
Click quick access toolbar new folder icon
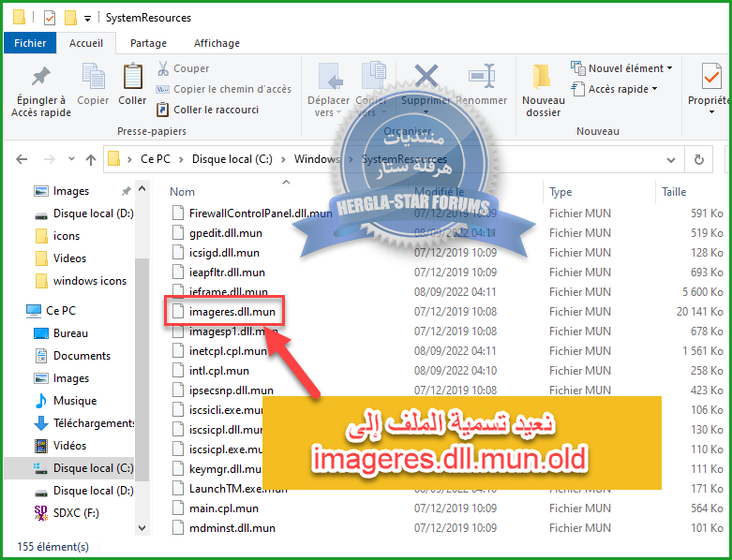pos(70,18)
